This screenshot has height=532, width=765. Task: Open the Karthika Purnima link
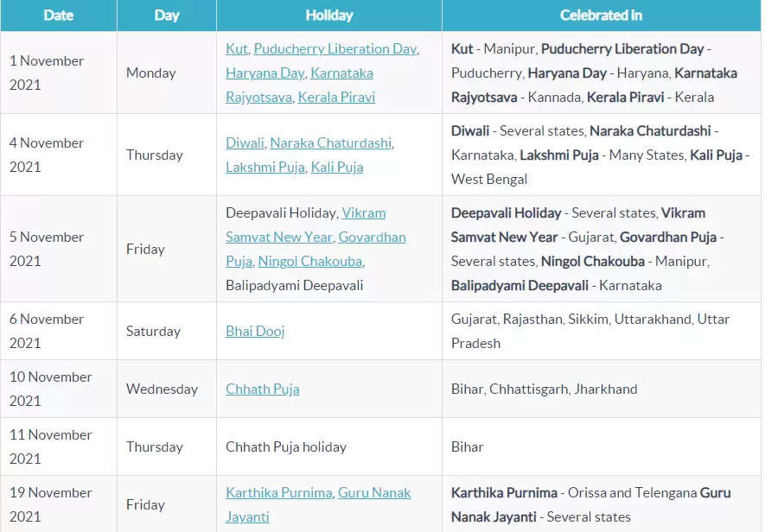[x=278, y=493]
